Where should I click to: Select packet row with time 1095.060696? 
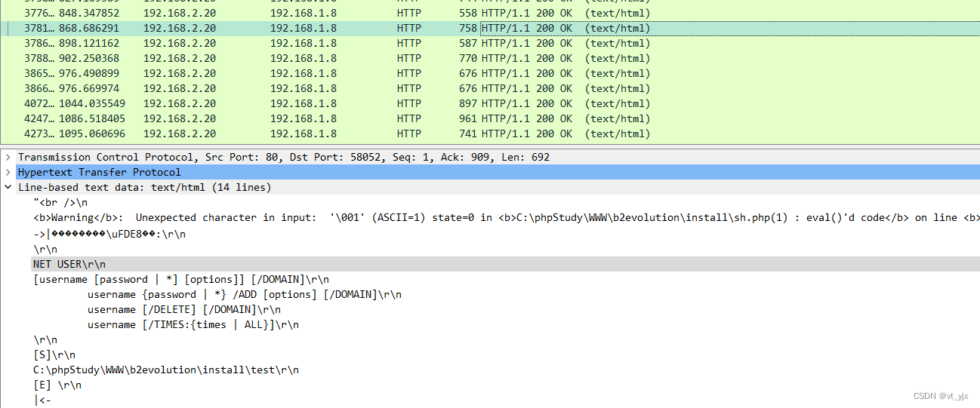point(490,133)
